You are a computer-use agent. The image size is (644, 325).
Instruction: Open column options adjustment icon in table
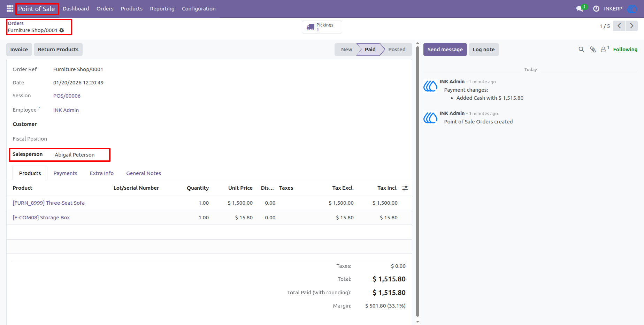405,188
